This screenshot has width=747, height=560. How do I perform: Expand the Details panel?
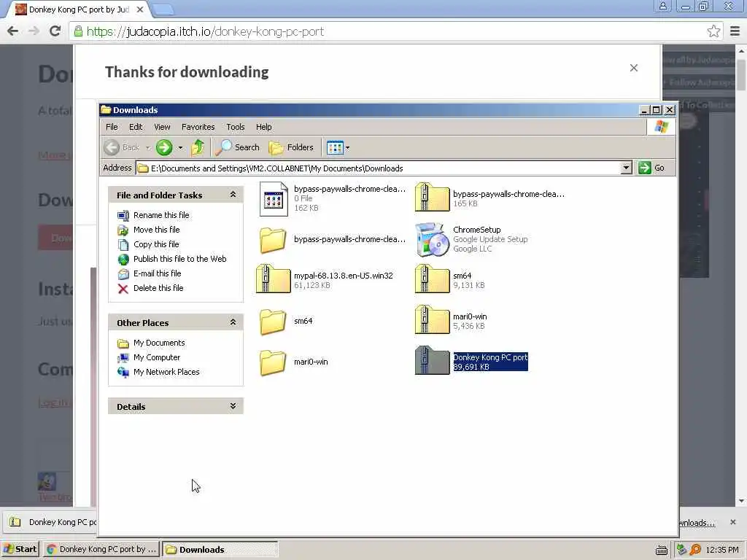click(233, 405)
